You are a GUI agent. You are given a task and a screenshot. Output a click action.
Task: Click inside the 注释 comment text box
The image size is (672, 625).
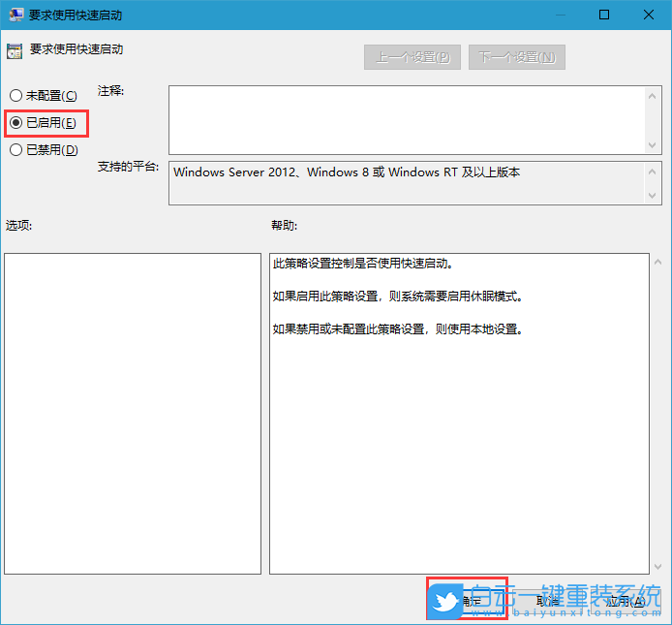[x=407, y=120]
